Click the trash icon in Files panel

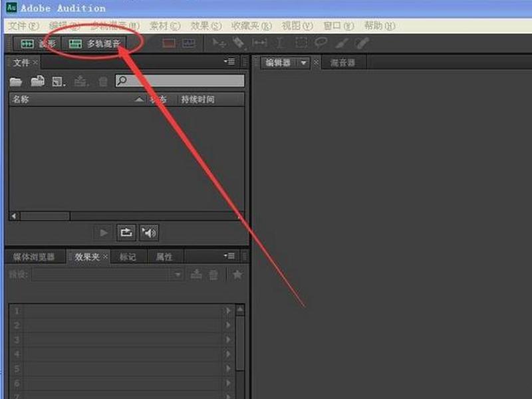[x=103, y=81]
